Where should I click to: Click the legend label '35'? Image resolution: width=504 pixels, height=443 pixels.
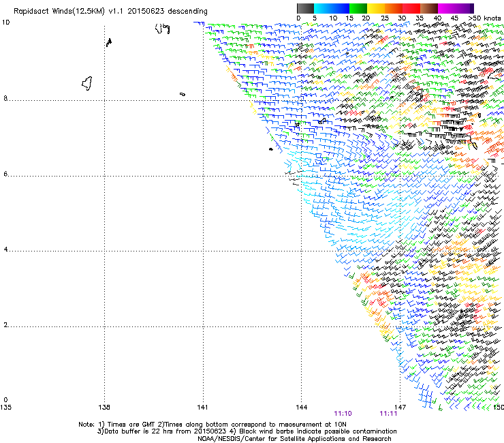pos(420,18)
